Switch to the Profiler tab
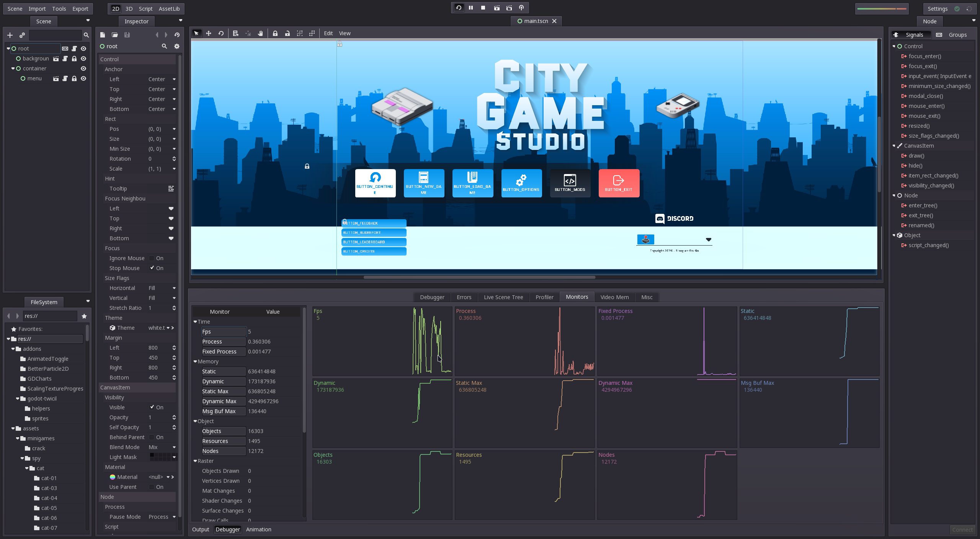The width and height of the screenshot is (980, 539). tap(544, 297)
